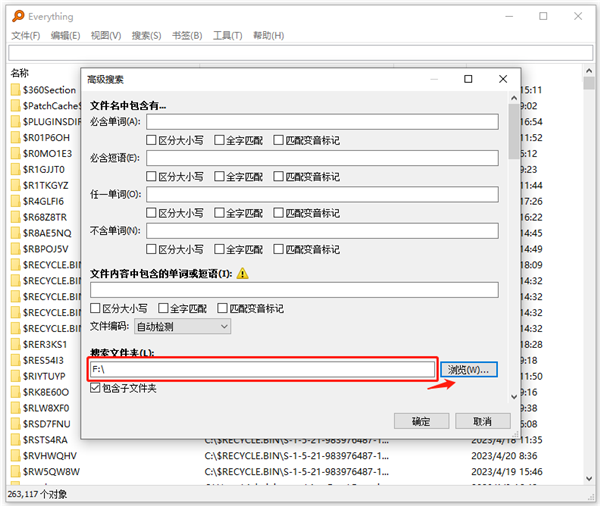Select the $R0MO1E3 folder name

(x=47, y=153)
